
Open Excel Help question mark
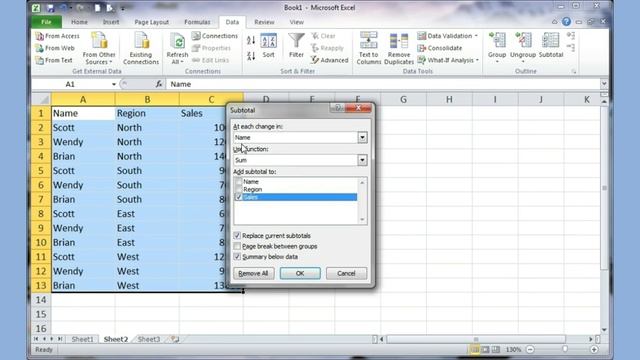(x=566, y=22)
